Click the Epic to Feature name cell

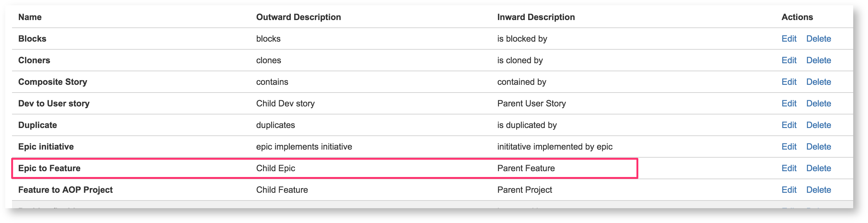point(49,168)
